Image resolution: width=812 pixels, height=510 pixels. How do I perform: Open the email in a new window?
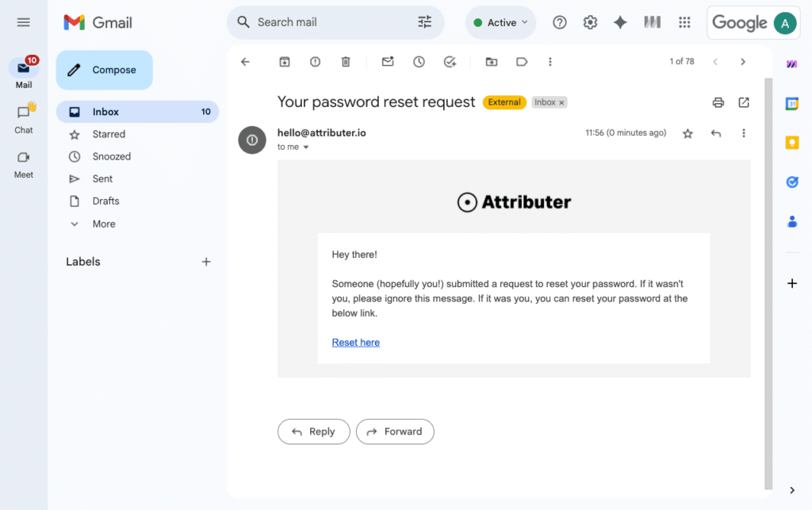[x=744, y=102]
